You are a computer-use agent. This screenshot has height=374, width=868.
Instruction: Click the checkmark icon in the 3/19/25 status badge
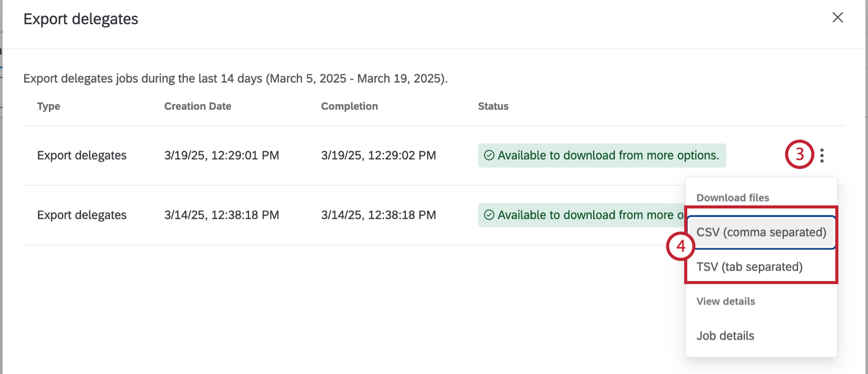click(489, 155)
